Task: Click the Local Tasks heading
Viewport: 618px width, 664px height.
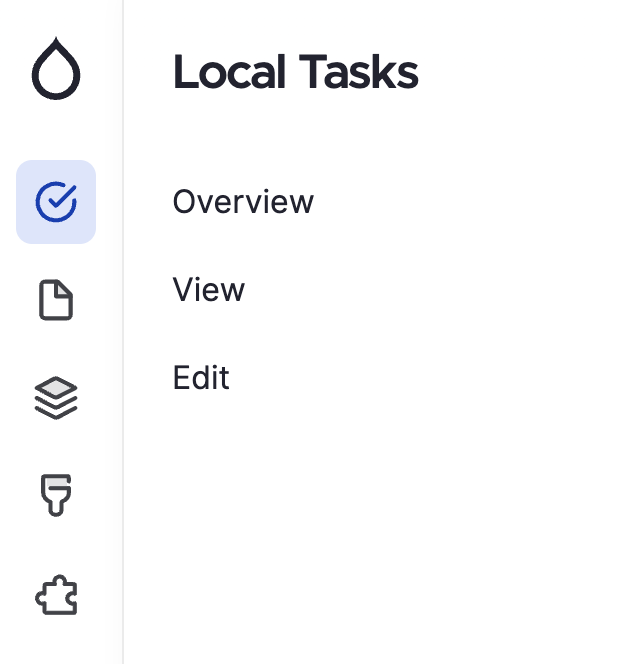Action: point(295,72)
